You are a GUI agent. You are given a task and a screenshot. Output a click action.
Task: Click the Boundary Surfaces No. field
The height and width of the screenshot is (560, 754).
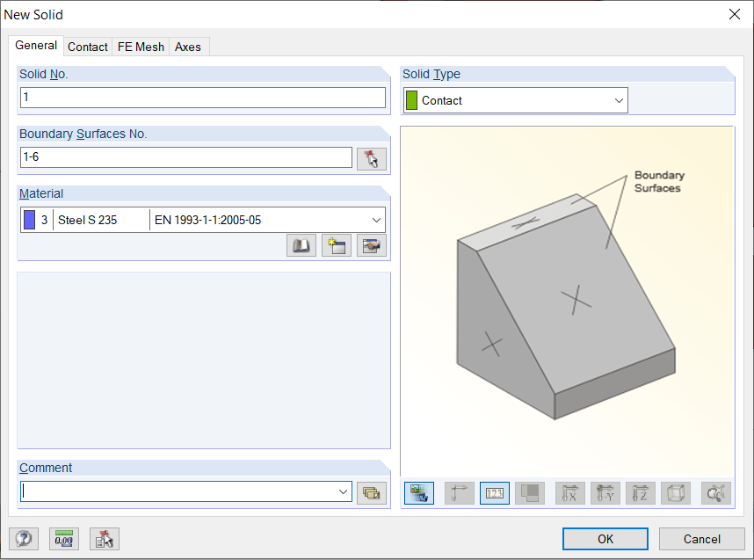(x=186, y=157)
